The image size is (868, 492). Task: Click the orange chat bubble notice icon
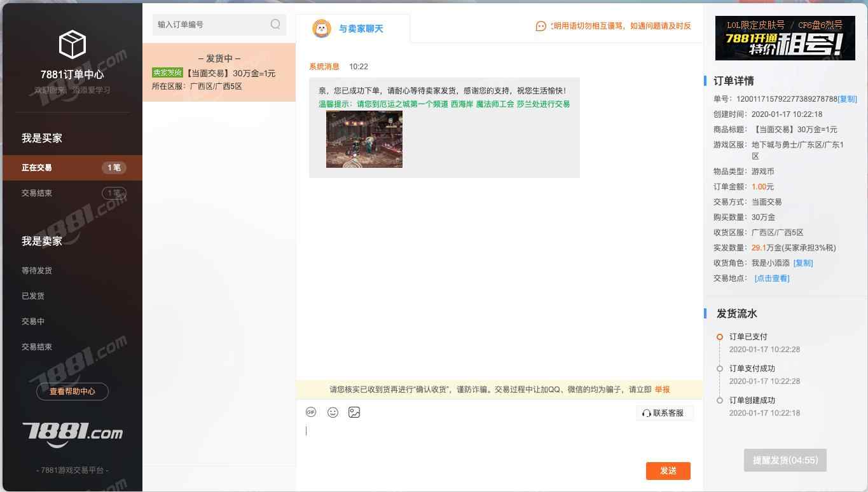[x=541, y=26]
